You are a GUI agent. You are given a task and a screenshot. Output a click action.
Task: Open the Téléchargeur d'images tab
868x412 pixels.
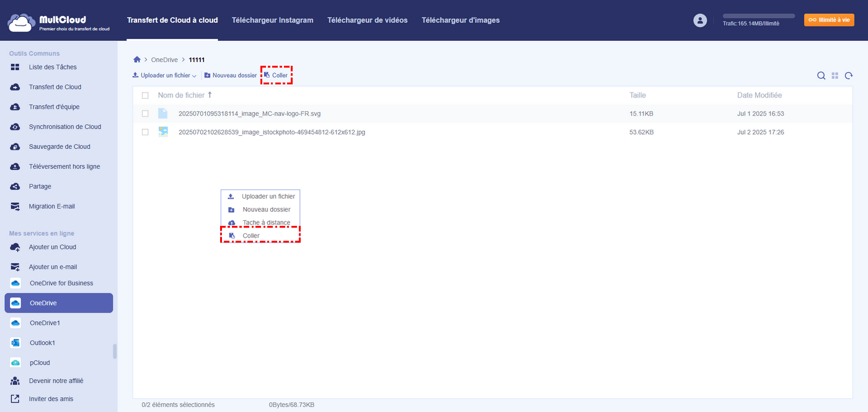click(x=461, y=20)
